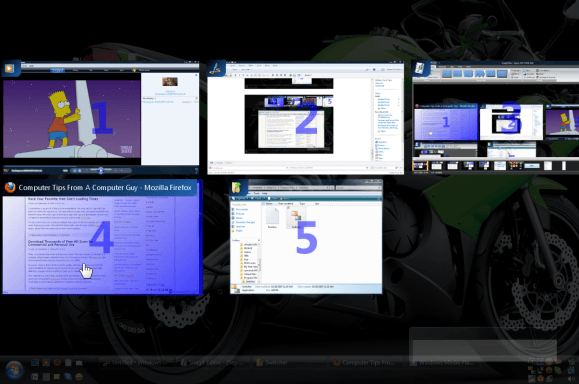Click the Windows Media Pla... taskbar button
The width and height of the screenshot is (579, 384).
tap(443, 363)
